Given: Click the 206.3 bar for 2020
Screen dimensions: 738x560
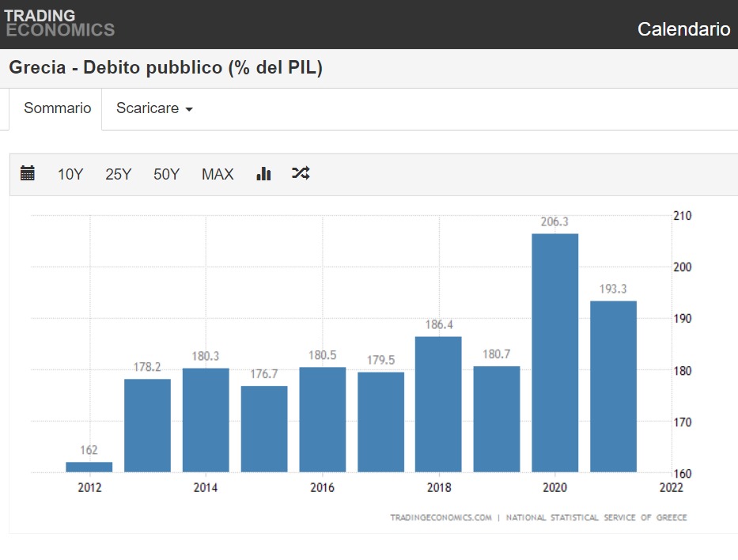Looking at the screenshot, I should pyautogui.click(x=555, y=353).
